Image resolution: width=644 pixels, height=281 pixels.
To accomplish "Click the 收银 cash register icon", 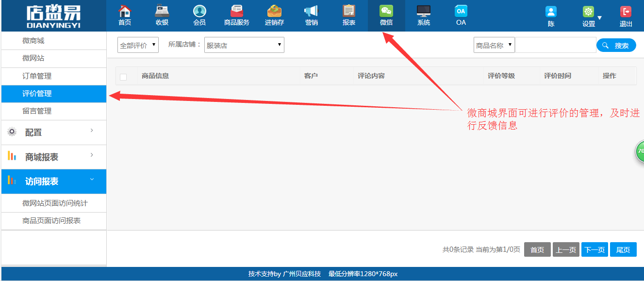I will (x=162, y=12).
